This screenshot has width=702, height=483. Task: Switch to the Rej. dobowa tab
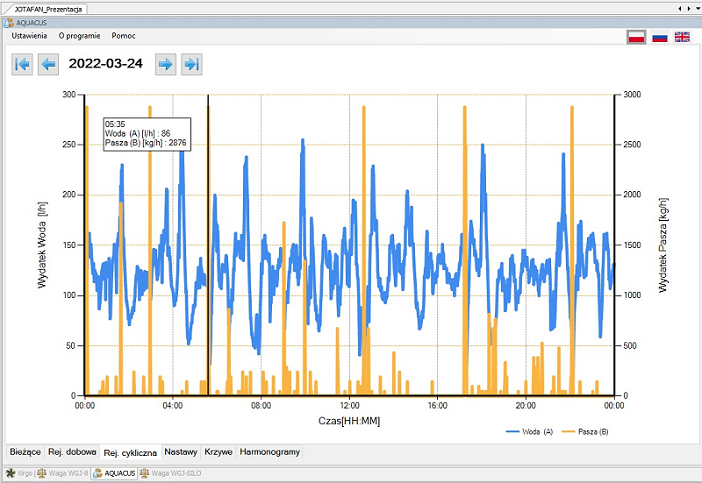point(72,452)
